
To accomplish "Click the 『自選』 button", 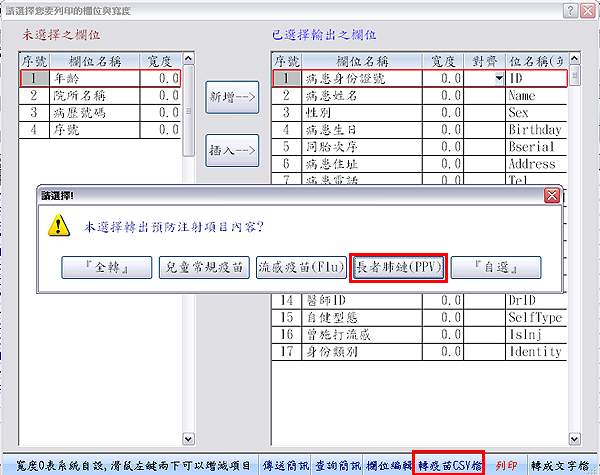I will [x=496, y=267].
